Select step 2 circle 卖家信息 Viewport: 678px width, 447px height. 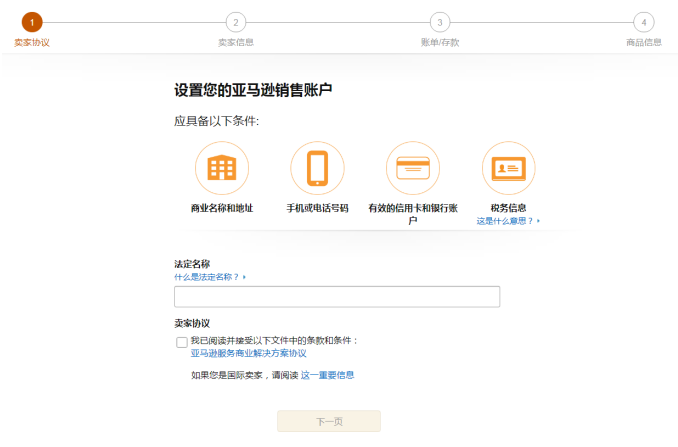(236, 22)
